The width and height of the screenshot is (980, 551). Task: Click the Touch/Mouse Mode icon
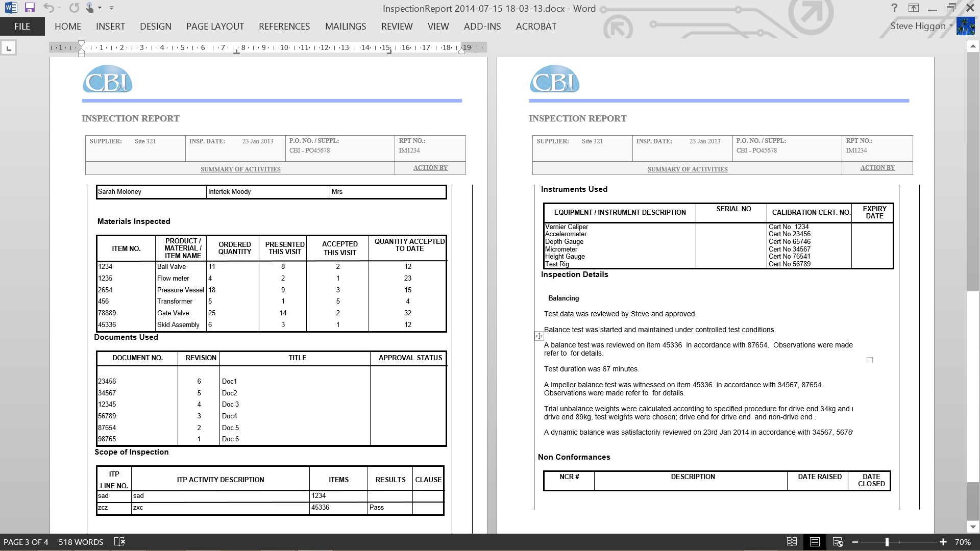coord(90,8)
